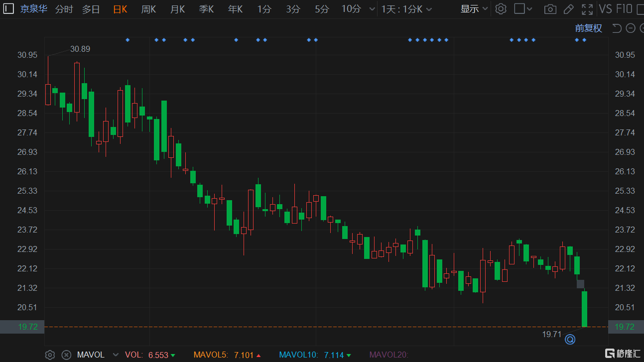Open the chart settings gear in top toolbar
Image resolution: width=644 pixels, height=362 pixels.
coord(501,9)
